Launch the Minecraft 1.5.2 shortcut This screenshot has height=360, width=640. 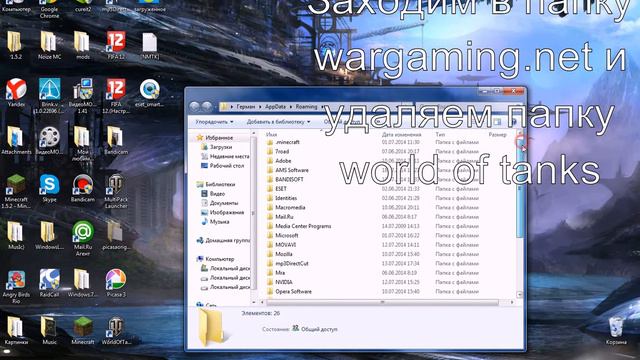16,191
